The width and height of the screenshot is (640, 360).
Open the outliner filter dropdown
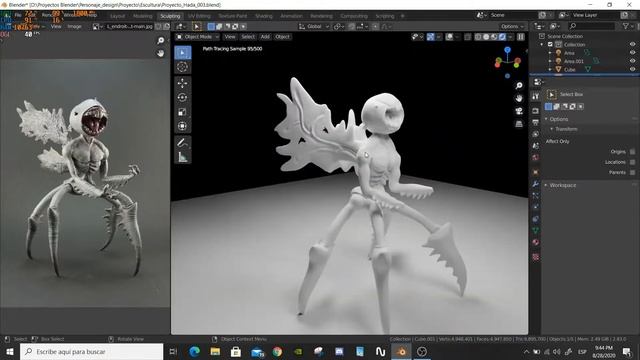628,26
